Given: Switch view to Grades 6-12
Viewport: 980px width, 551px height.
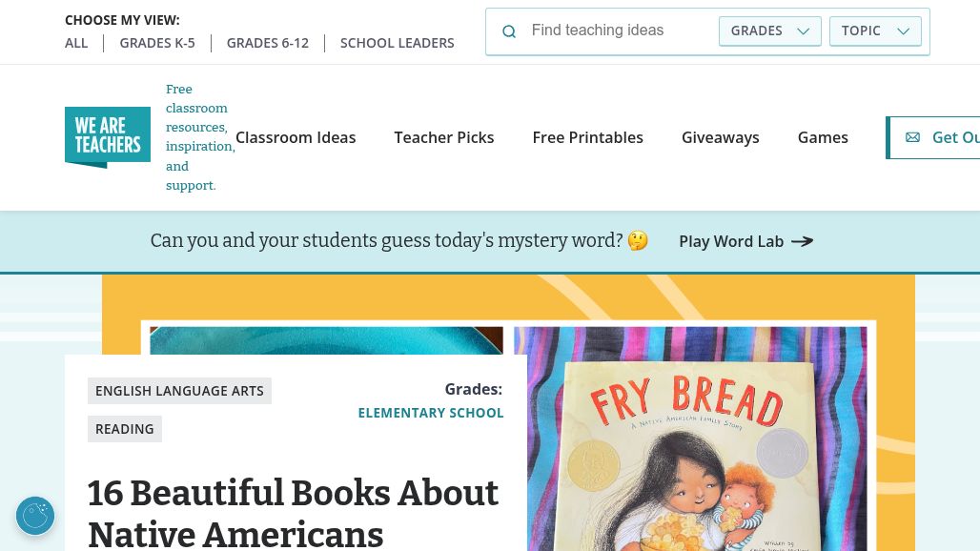Looking at the screenshot, I should pyautogui.click(x=268, y=43).
